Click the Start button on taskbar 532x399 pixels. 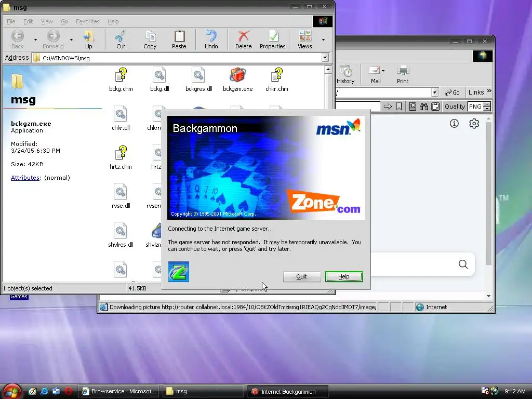12,391
